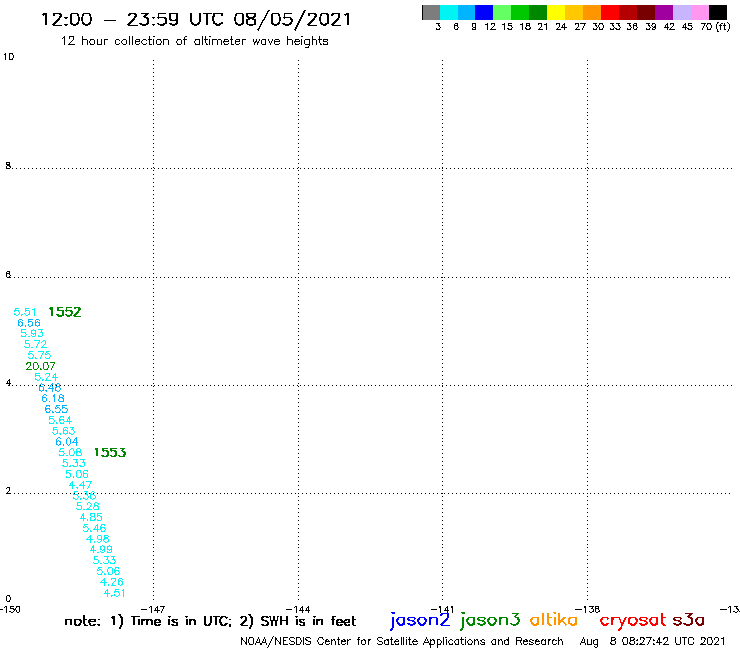Click the title '12:00 – 23:59 UTC 08/05/2021'

click(x=196, y=19)
